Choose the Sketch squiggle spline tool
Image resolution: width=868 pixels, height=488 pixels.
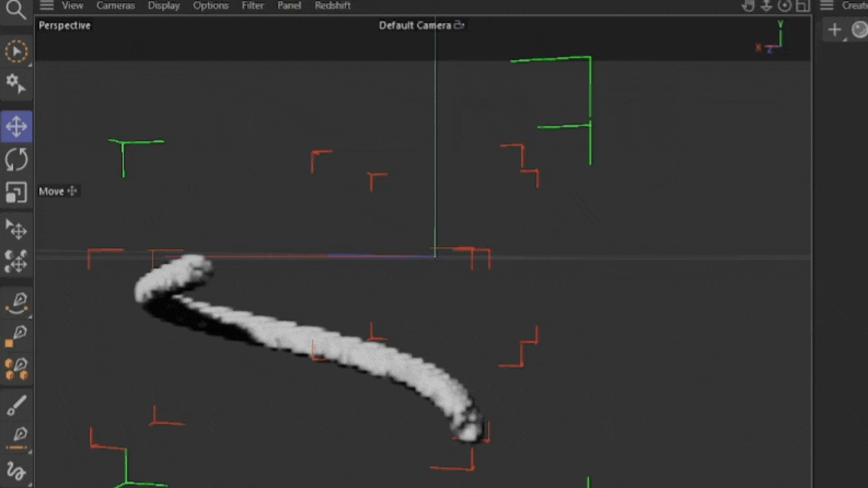point(16,471)
